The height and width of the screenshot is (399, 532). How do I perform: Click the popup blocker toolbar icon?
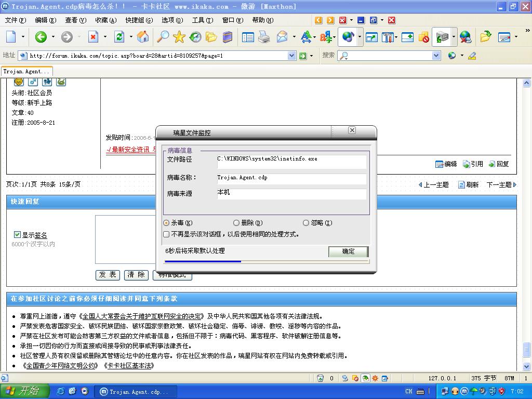[x=424, y=37]
